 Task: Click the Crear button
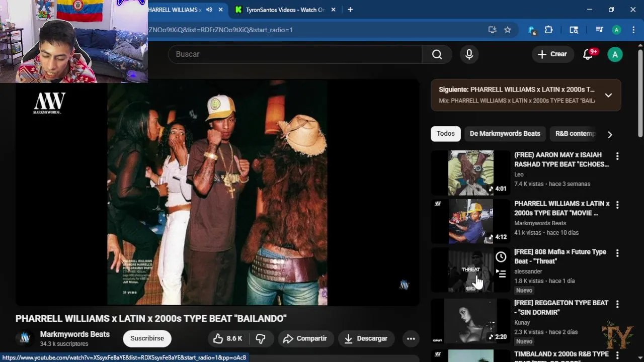(552, 54)
